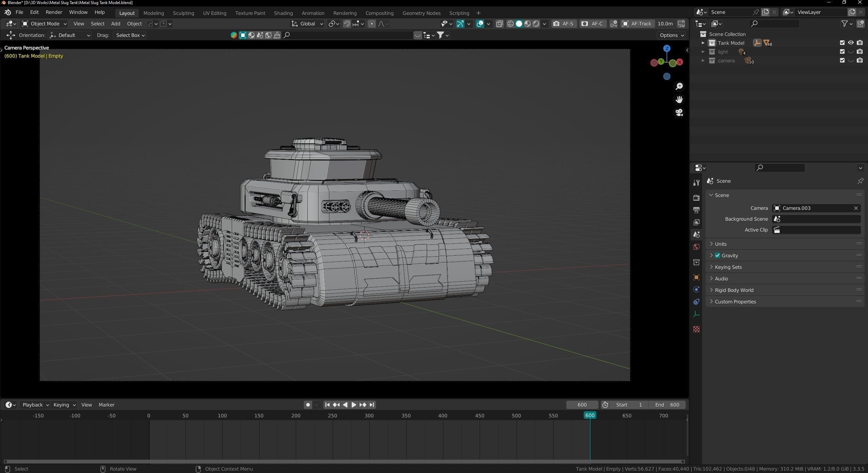Viewport: 868px width, 473px height.
Task: Open the Select Box drag dropdown
Action: 130,35
